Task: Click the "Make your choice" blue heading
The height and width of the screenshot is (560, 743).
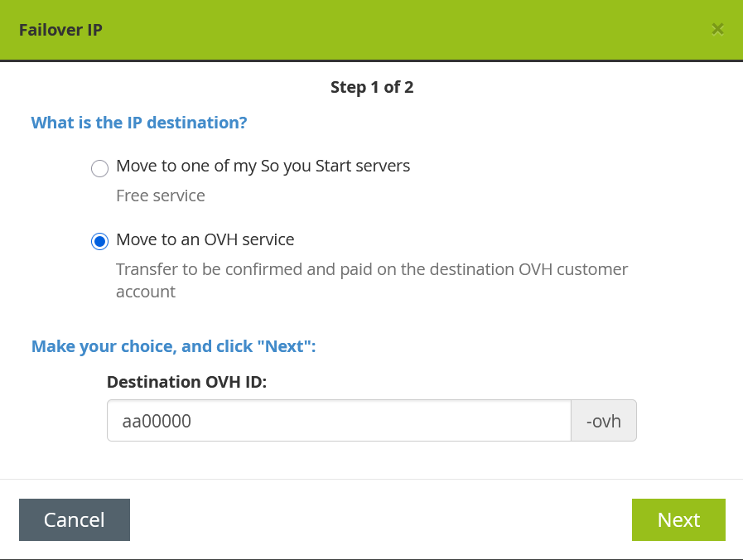Action: pos(173,345)
